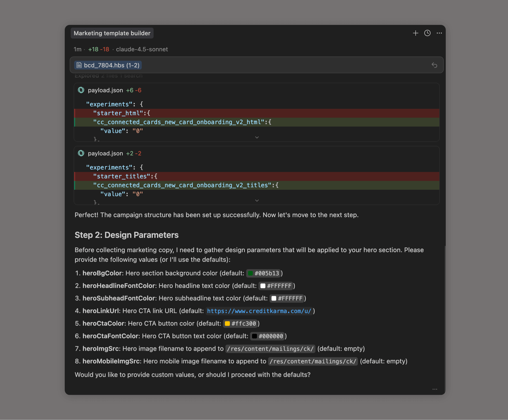508x420 pixels.
Task: Select the Marketing template builder title
Action: click(112, 33)
